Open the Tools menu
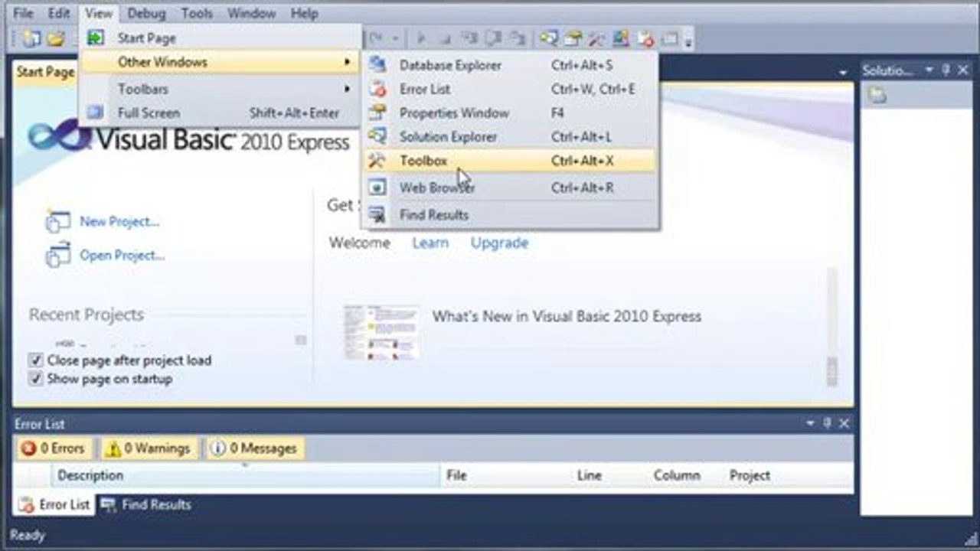980x551 pixels. 197,13
